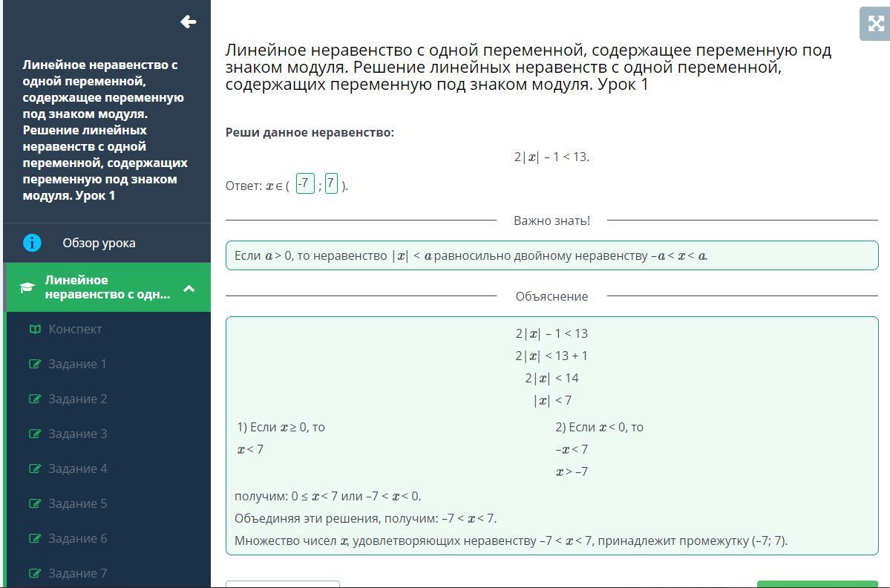
Task: Click the line 2|x| < 14
Action: [552, 378]
